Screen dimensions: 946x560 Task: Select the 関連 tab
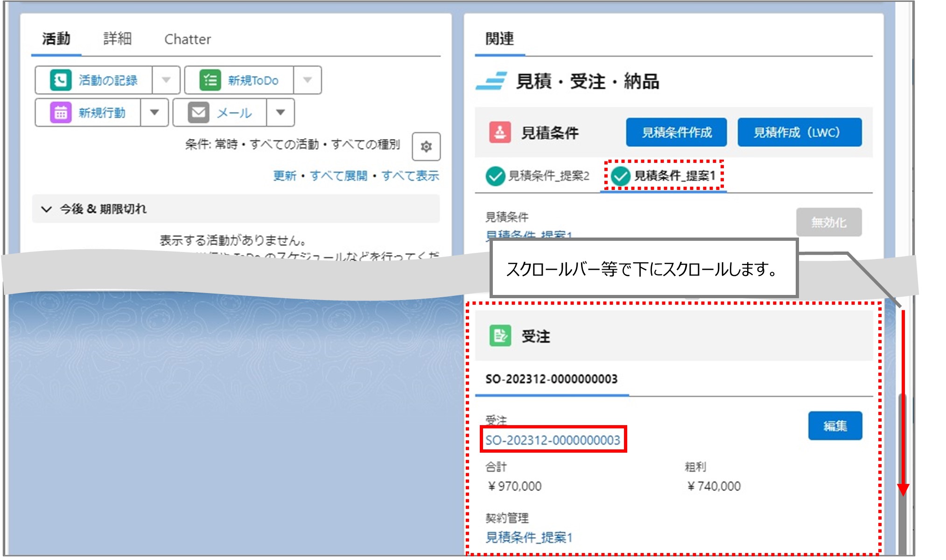point(499,39)
